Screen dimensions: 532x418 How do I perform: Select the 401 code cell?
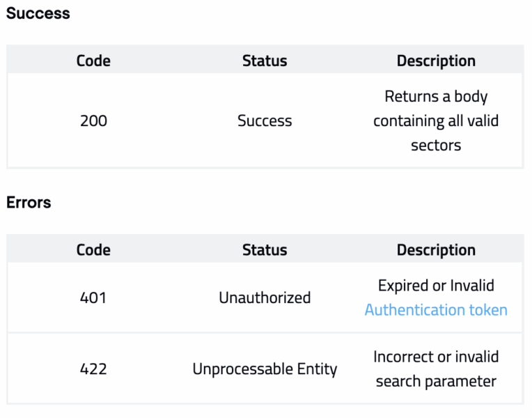(93, 297)
